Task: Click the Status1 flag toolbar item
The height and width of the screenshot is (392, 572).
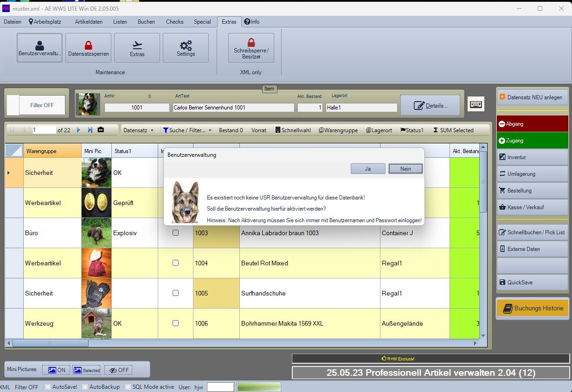Action: [411, 130]
